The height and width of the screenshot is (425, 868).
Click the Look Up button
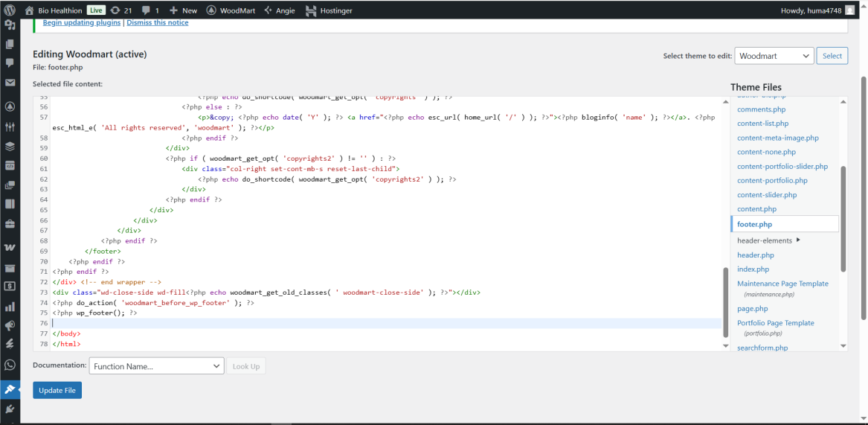[246, 366]
